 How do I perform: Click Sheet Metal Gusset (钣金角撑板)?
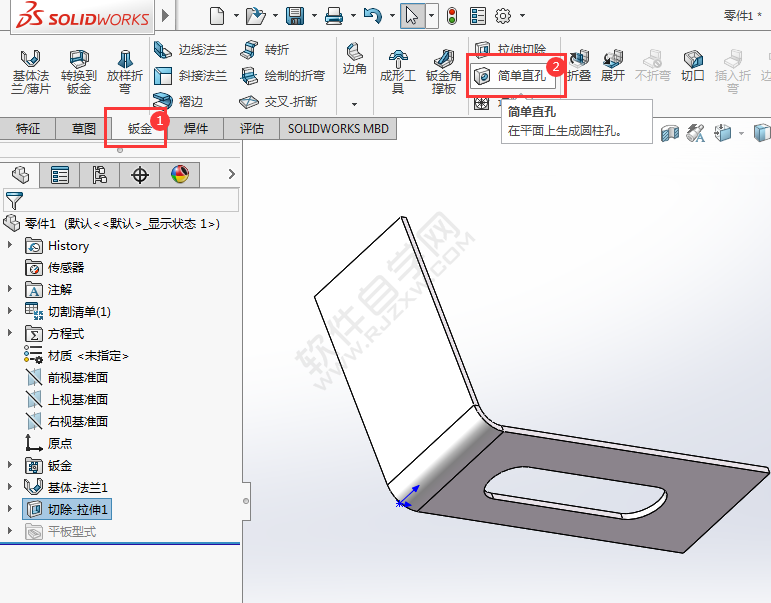[444, 72]
